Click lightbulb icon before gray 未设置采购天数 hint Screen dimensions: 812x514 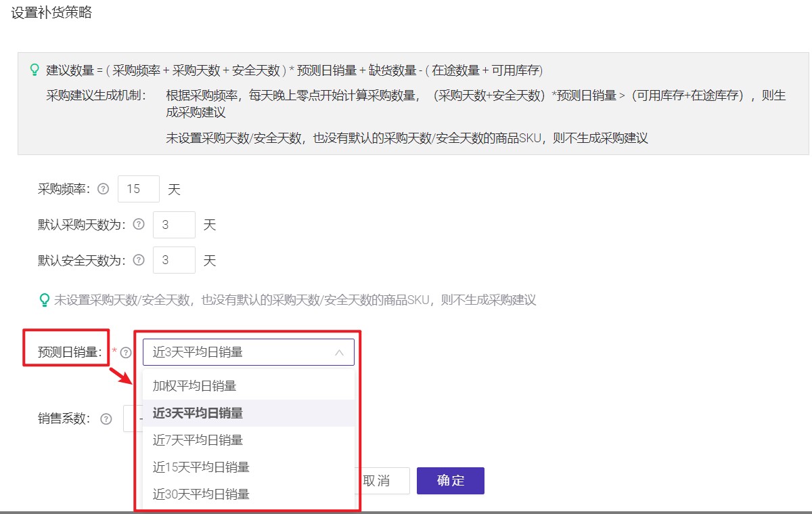(45, 299)
